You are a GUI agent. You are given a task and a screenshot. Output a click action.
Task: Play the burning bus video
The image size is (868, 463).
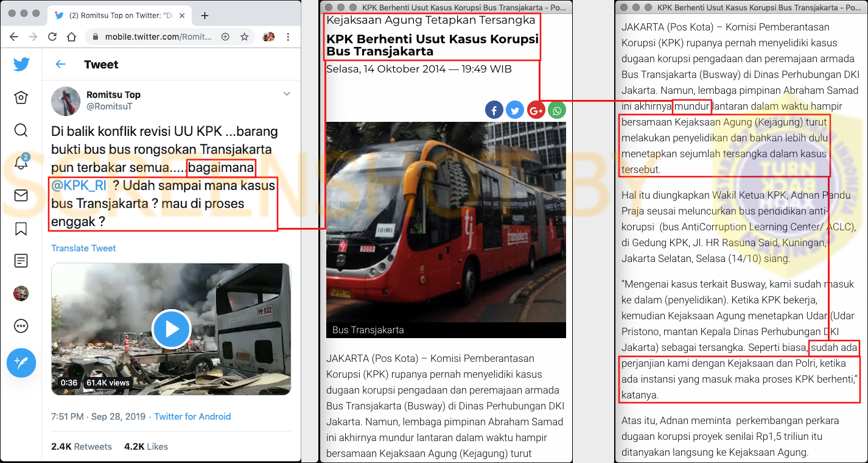(x=171, y=329)
